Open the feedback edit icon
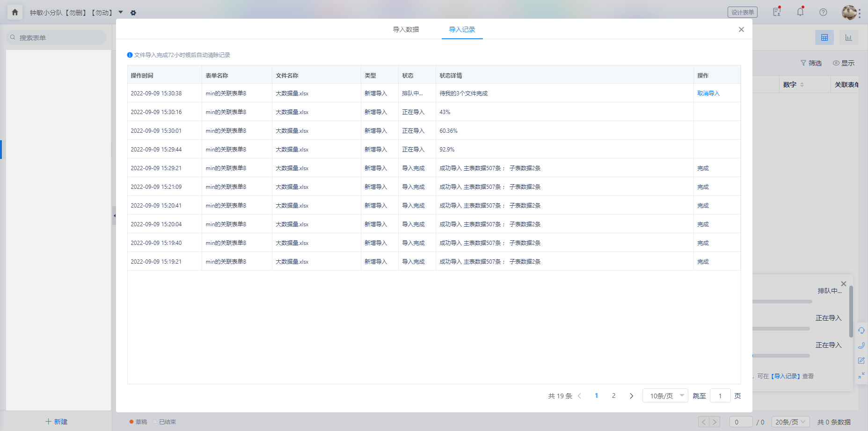868x431 pixels. [861, 360]
